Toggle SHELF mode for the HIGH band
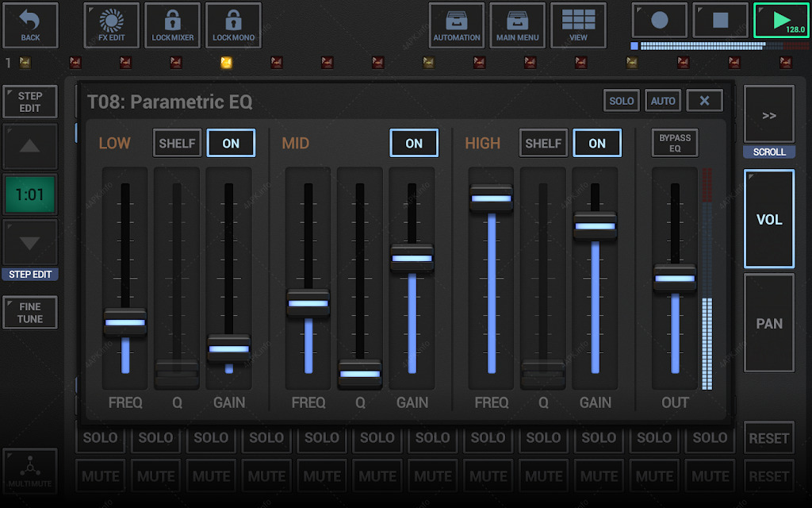Screen dimensions: 812x508 point(543,143)
